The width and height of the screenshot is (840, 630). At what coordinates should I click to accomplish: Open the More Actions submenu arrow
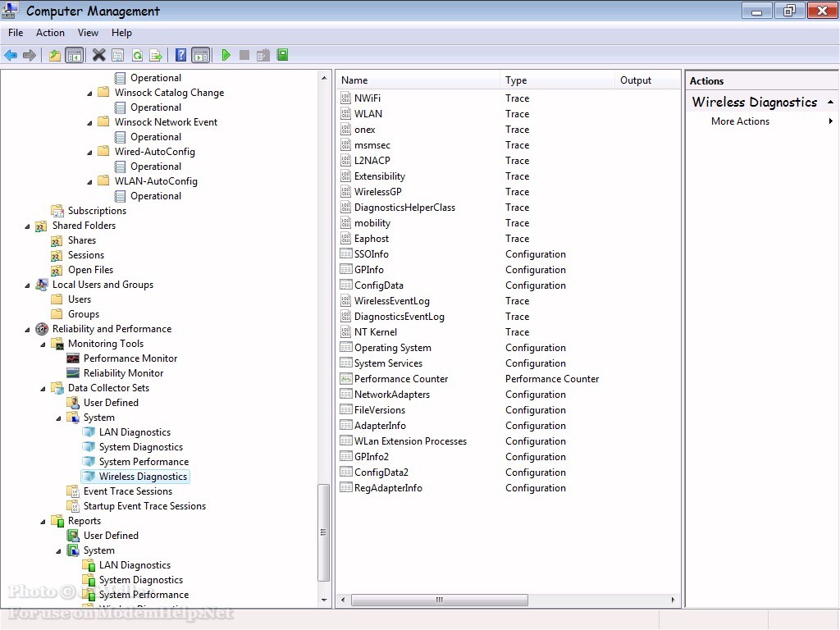coord(830,121)
